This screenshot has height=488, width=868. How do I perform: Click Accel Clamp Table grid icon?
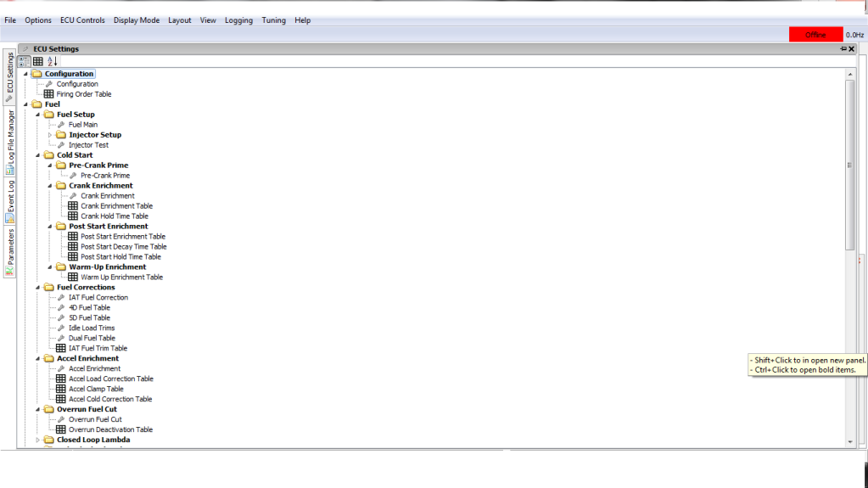click(61, 389)
